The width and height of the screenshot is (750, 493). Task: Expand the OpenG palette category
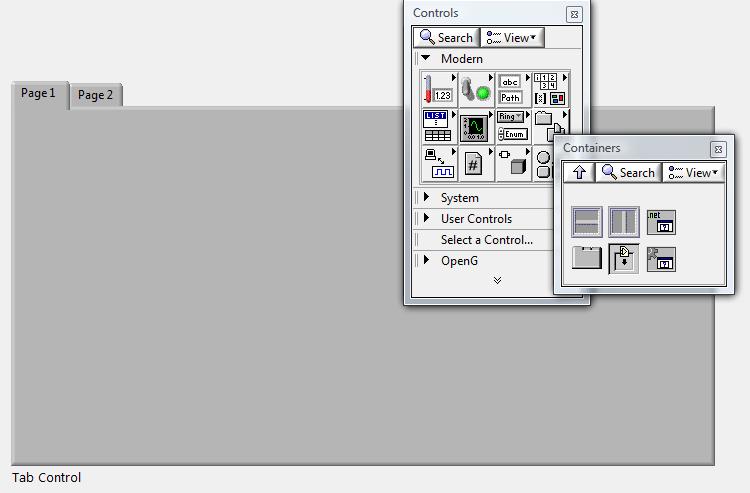click(x=427, y=261)
